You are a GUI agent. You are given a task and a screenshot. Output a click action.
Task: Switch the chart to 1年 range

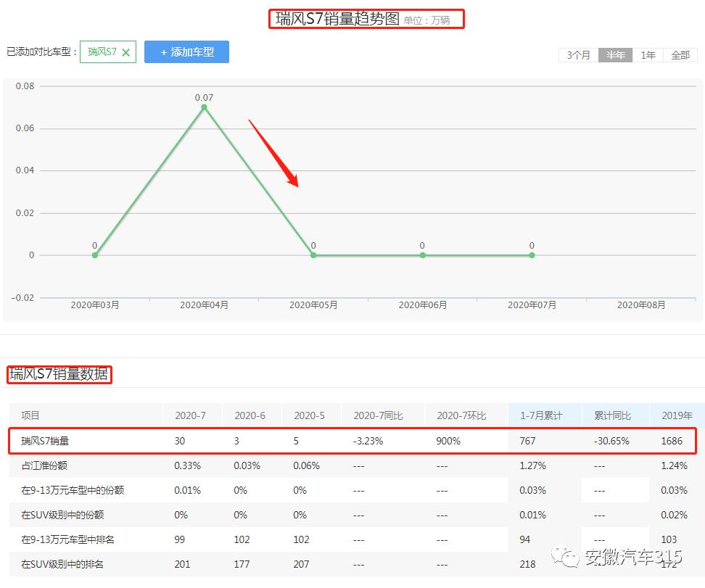coord(648,55)
